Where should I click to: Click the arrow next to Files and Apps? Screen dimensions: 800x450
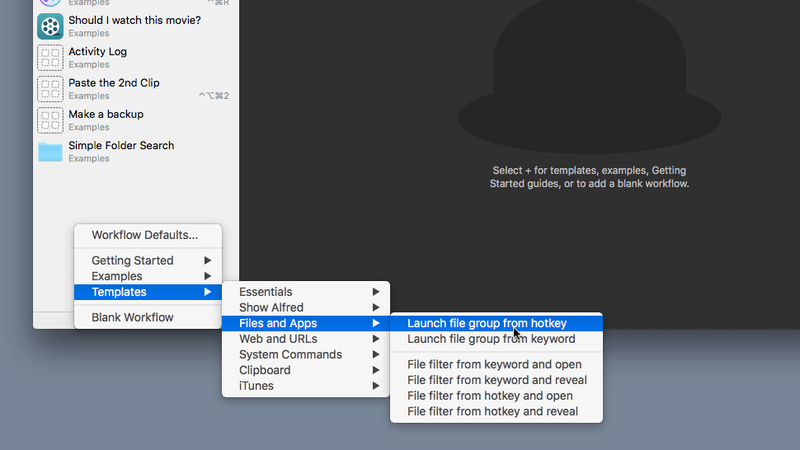[x=376, y=323]
